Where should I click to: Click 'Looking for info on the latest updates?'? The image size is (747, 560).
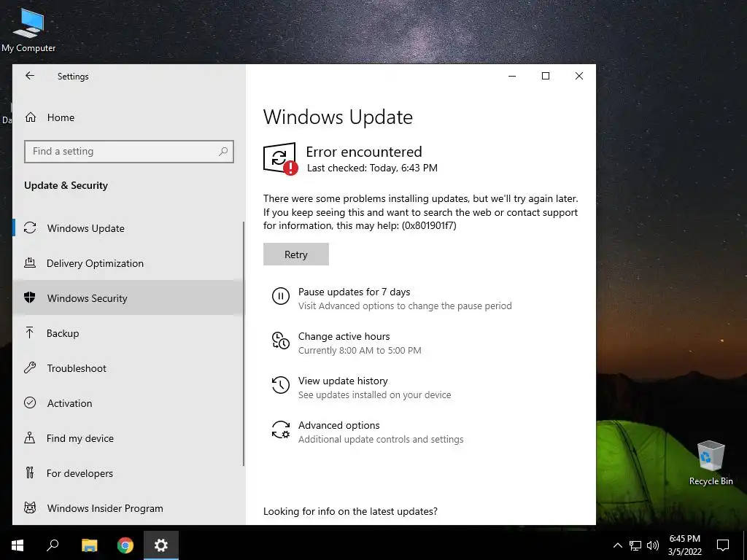tap(350, 511)
